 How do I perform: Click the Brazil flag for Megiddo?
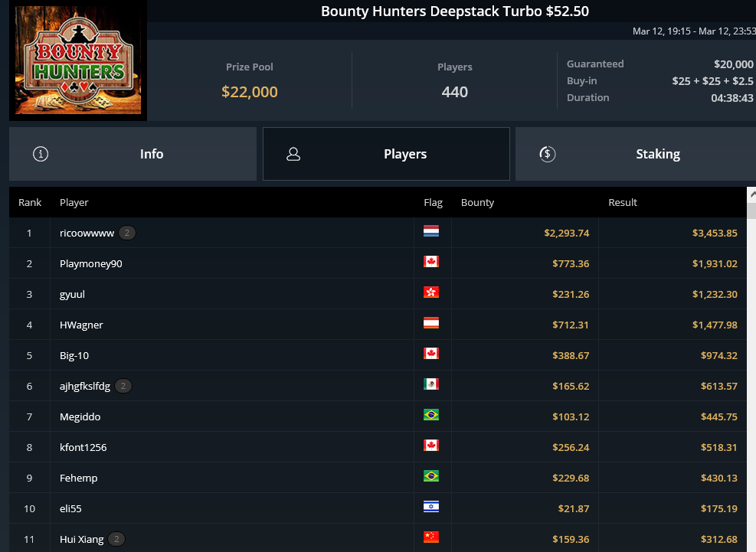click(x=431, y=415)
